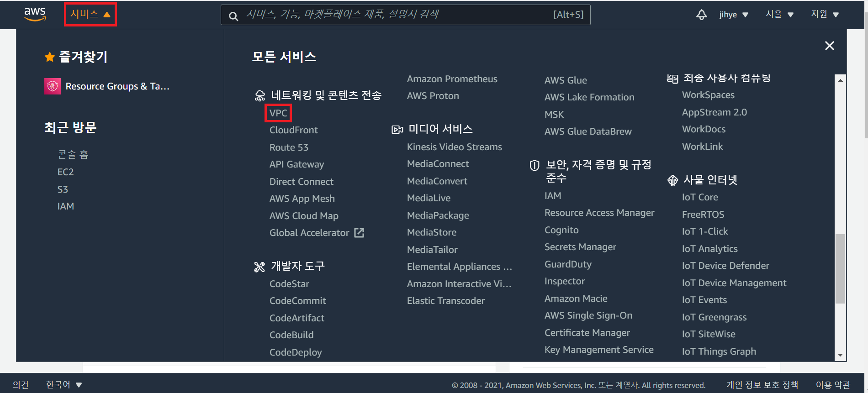Click the media services category icon
The width and height of the screenshot is (868, 393).
tap(397, 130)
